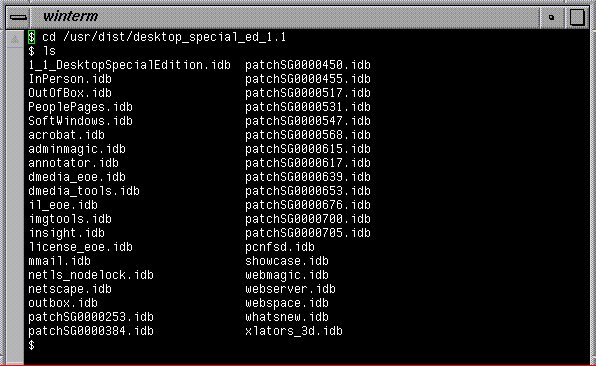The image size is (596, 366).
Task: Click the patchSG0000705.idb entry
Action: coord(308,233)
